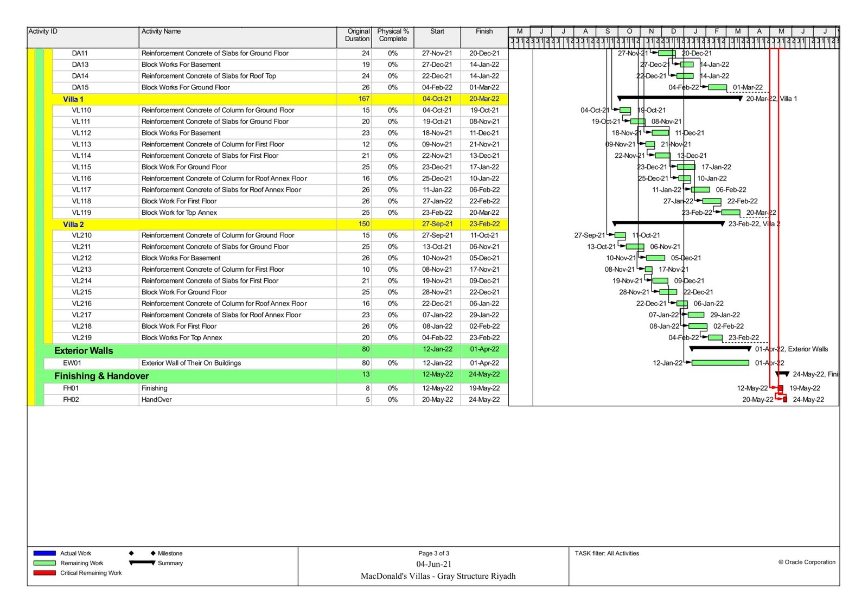Click the red Critical Remaining Work legend bar
Screen dimensions: 868x614
point(44,573)
